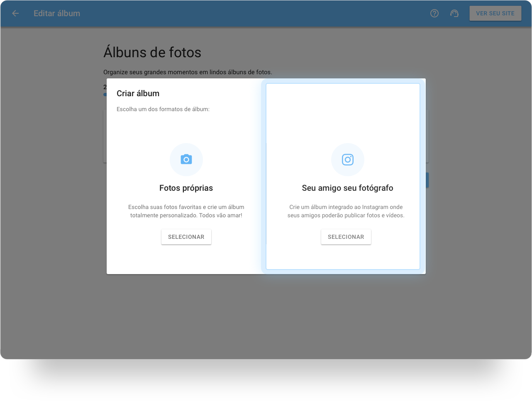Click the question mark help circle

pos(434,13)
